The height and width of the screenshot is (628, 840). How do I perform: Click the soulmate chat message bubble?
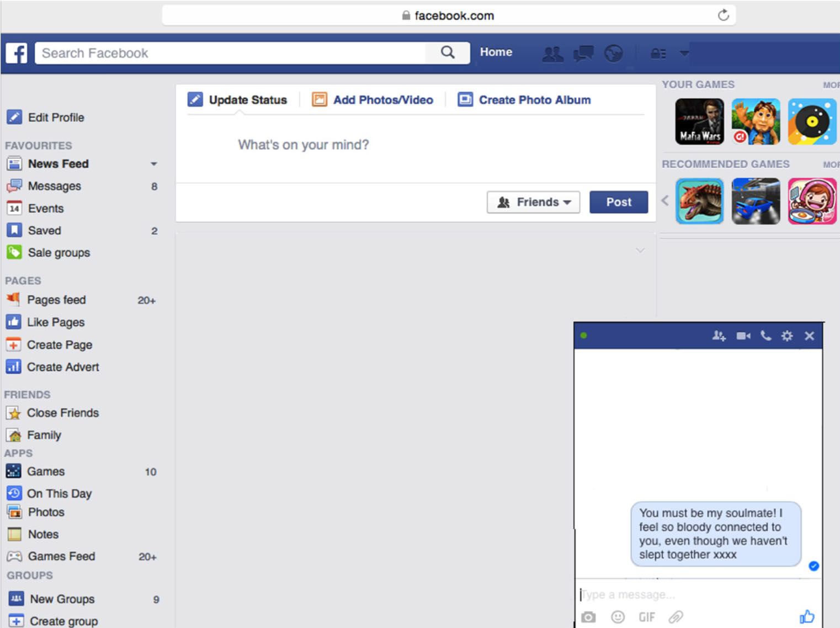coord(716,534)
